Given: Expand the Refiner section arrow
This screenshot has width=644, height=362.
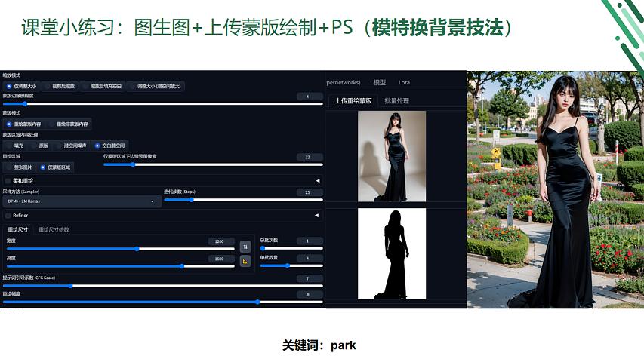Looking at the screenshot, I should pyautogui.click(x=316, y=216).
